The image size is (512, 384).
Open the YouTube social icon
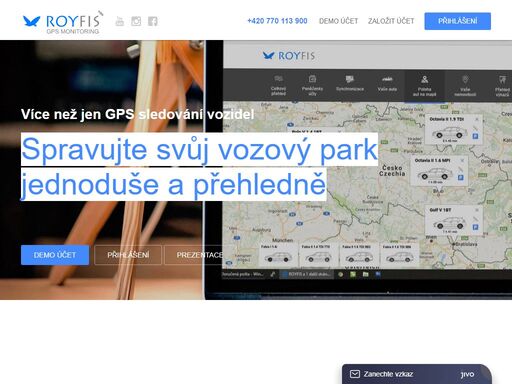(119, 21)
